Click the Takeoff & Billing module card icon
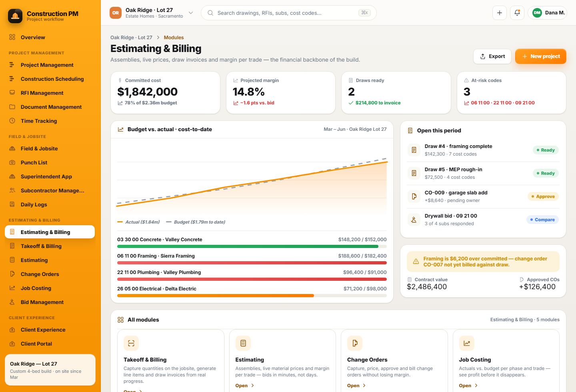 click(x=131, y=343)
